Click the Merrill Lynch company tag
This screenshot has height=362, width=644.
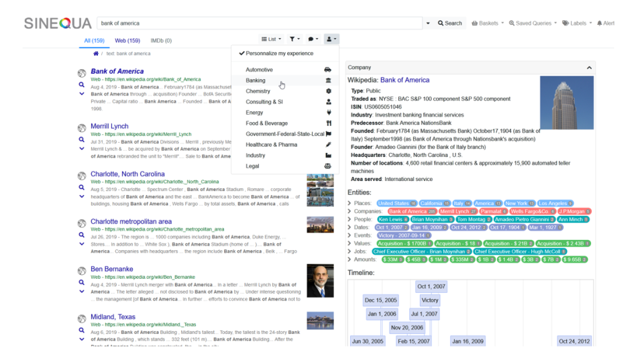pos(458,211)
